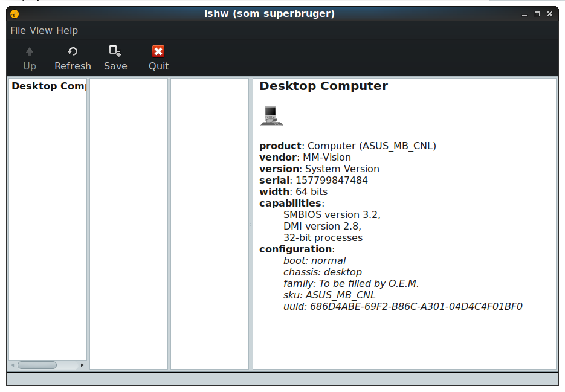This screenshot has height=392, width=565.
Task: Close the lshw window
Action: pyautogui.click(x=549, y=14)
